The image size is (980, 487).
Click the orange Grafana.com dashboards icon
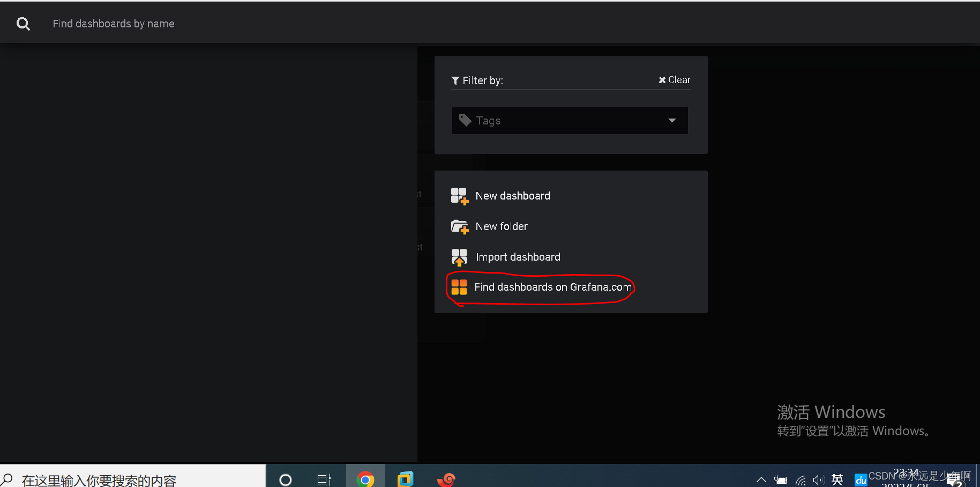459,287
